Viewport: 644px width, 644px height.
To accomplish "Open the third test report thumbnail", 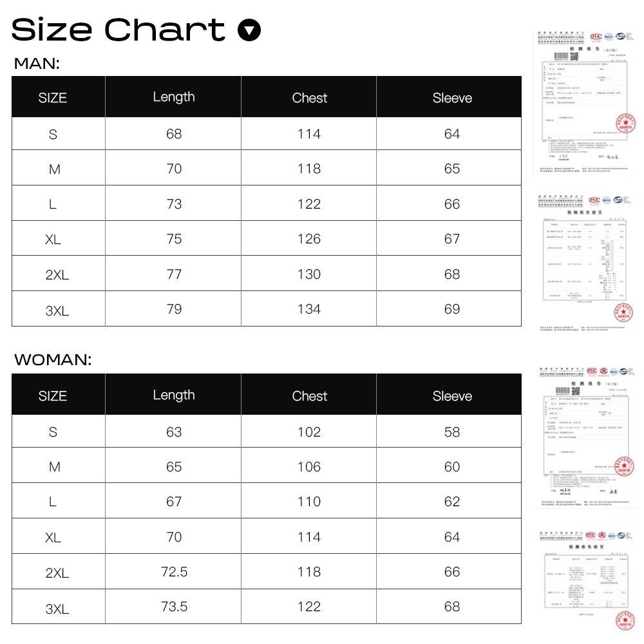I will point(587,437).
